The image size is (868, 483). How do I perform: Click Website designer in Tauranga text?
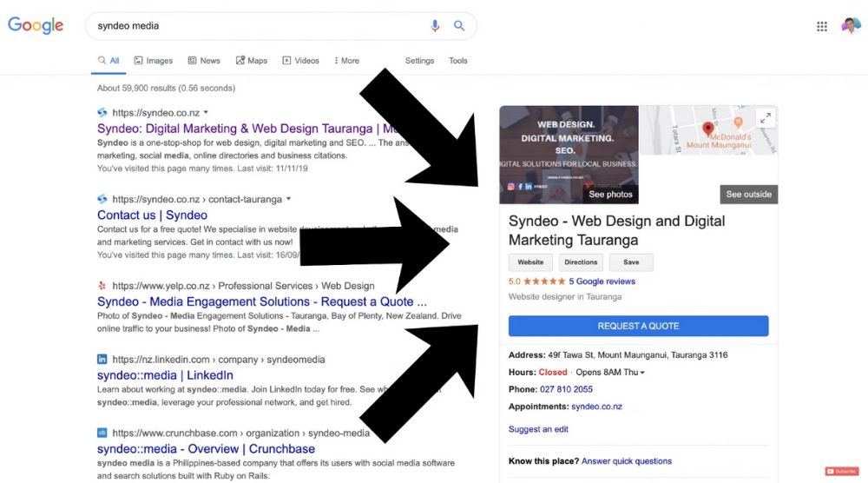(565, 297)
